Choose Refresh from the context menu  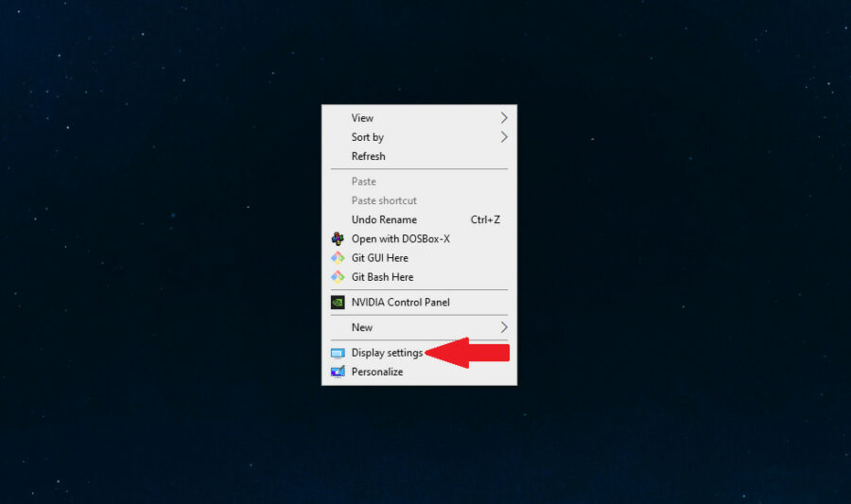(419, 156)
